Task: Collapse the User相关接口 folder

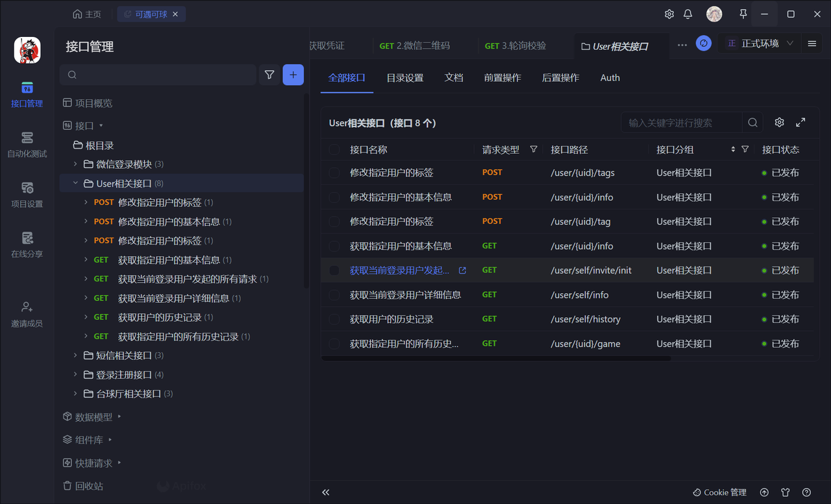Action: click(x=75, y=184)
